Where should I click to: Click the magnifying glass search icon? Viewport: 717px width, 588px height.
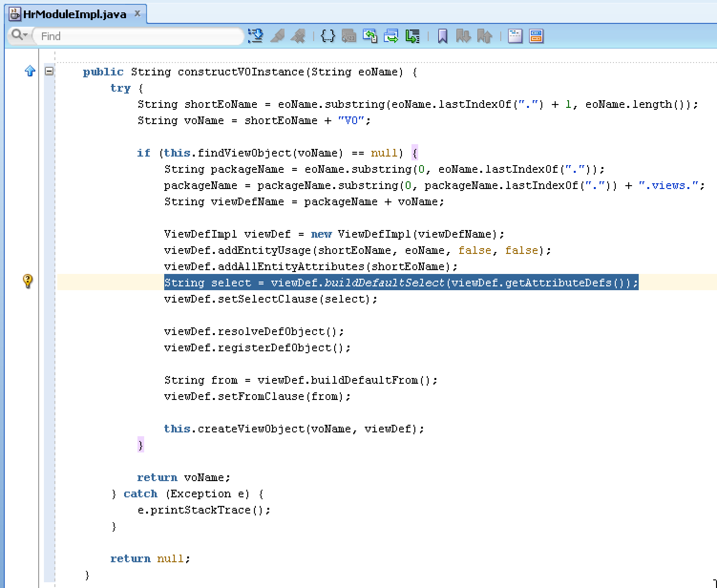tap(16, 36)
